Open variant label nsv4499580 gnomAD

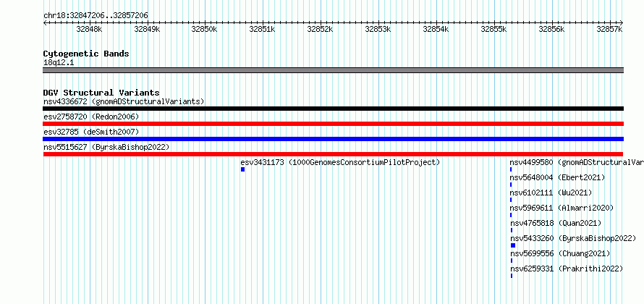577,162
